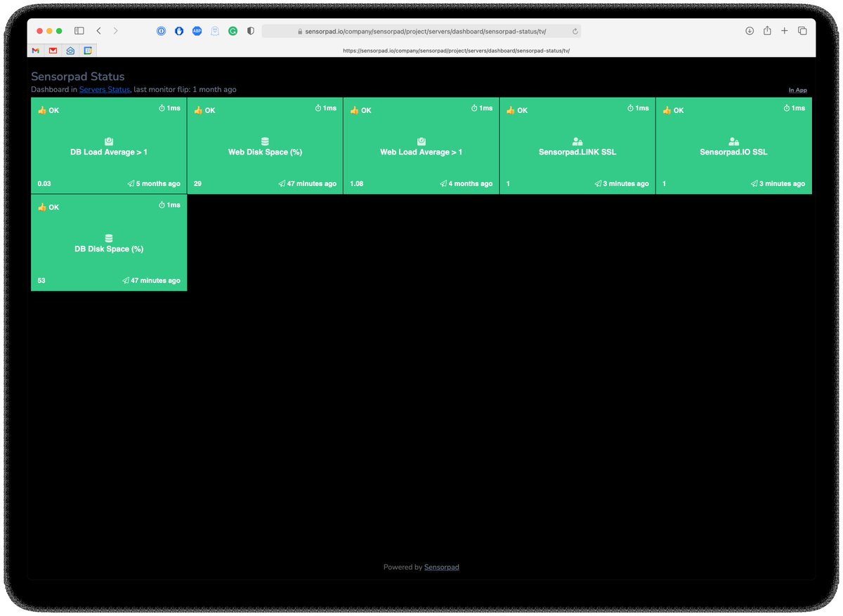Show the tab overview

802,31
